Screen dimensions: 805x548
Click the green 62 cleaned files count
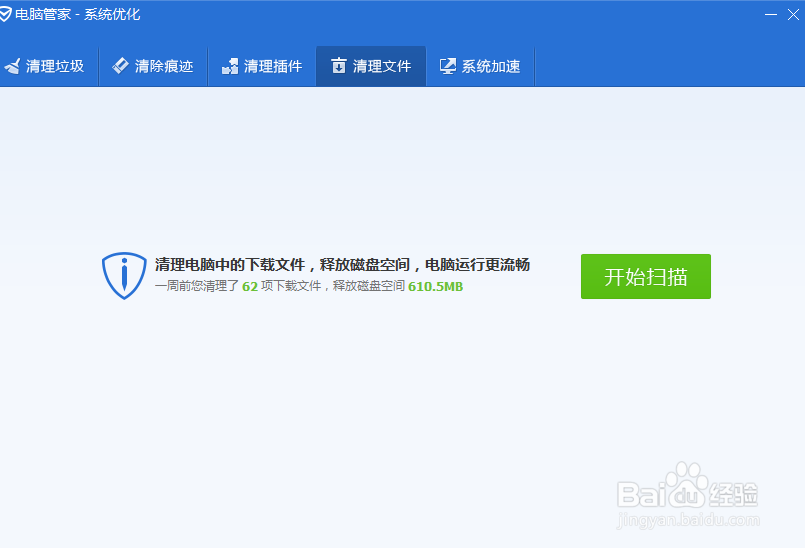(x=250, y=286)
